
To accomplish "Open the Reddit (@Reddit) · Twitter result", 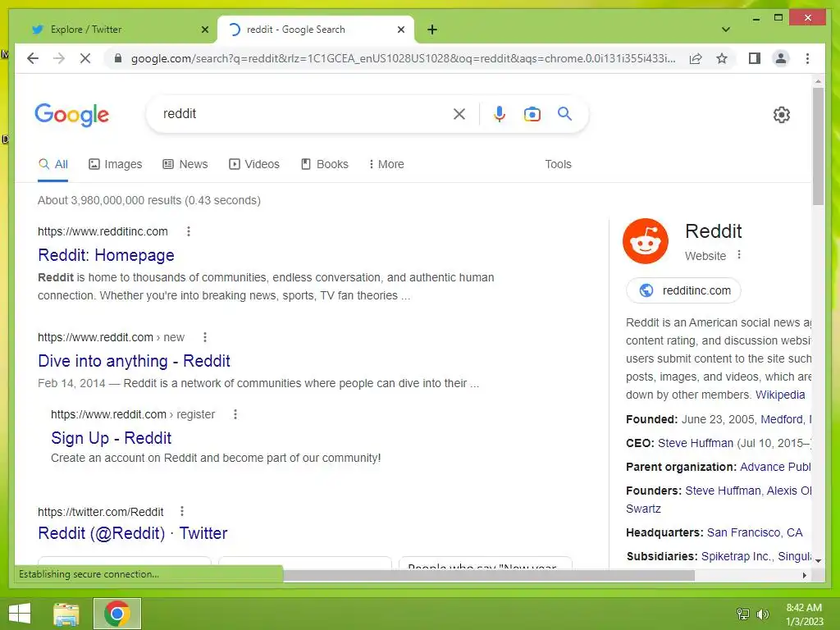I will (132, 533).
